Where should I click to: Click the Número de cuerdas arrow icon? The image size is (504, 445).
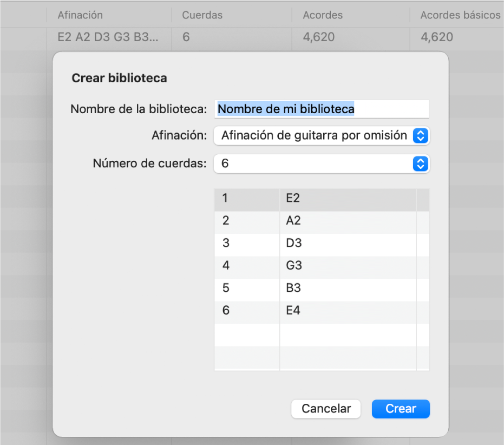pyautogui.click(x=421, y=163)
